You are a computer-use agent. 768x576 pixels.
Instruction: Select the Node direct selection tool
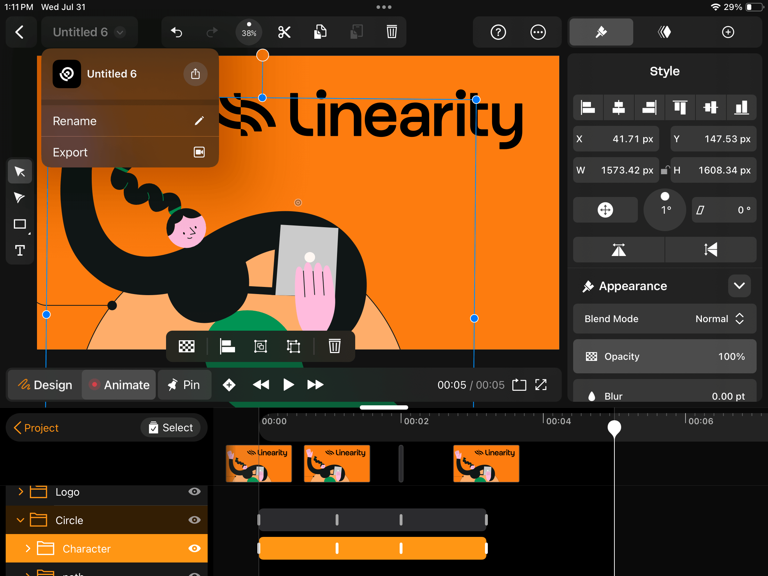point(20,198)
